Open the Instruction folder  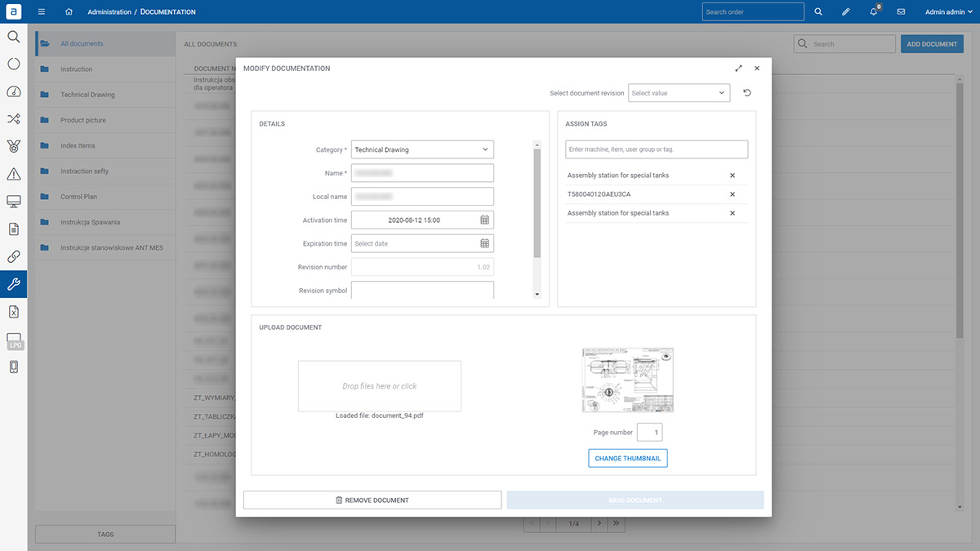(105, 69)
